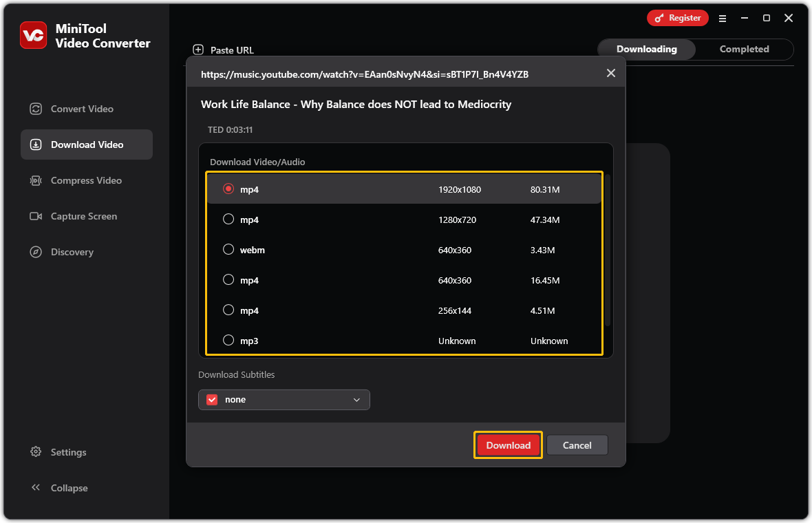Viewport: 812px width, 523px height.
Task: Click the 4.51M size value
Action: click(543, 310)
